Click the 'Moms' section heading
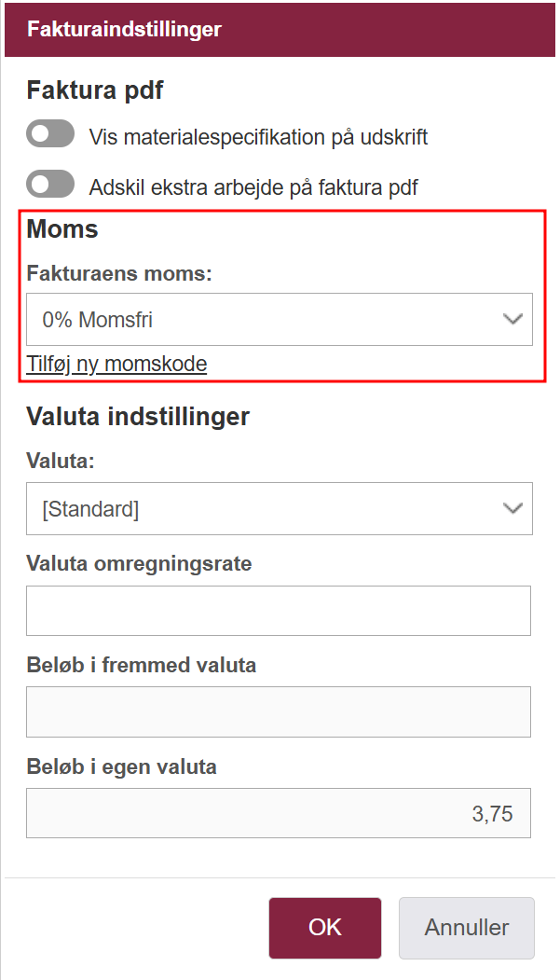 point(62,228)
